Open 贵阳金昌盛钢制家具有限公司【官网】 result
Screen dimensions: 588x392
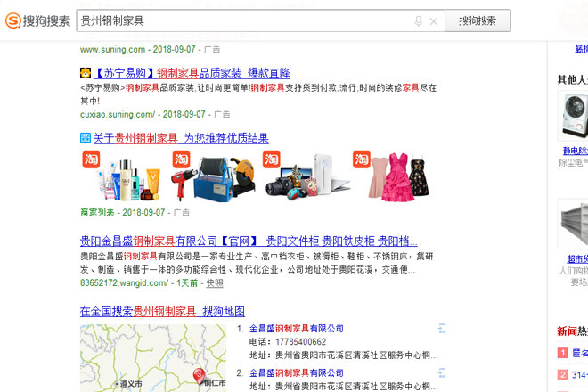pos(249,241)
